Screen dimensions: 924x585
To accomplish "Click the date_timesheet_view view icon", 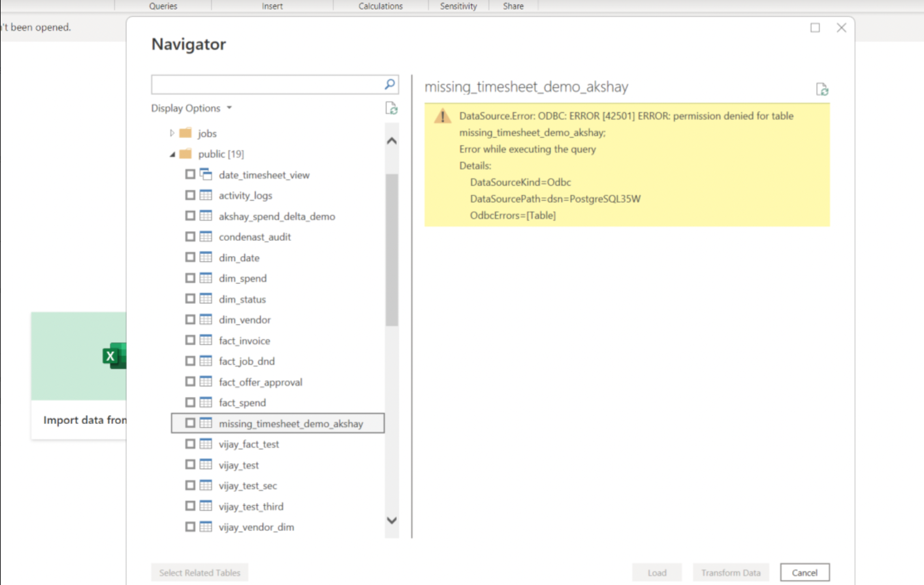I will coord(205,175).
